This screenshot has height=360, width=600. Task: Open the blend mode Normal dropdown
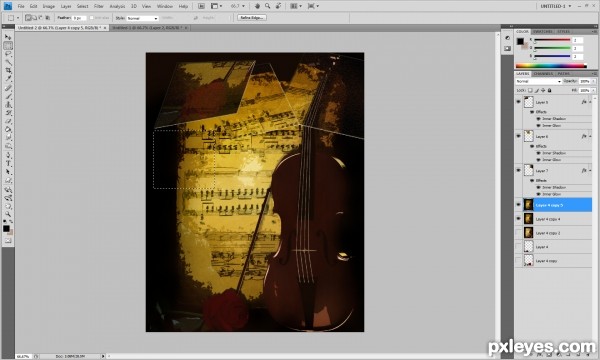pyautogui.click(x=538, y=81)
